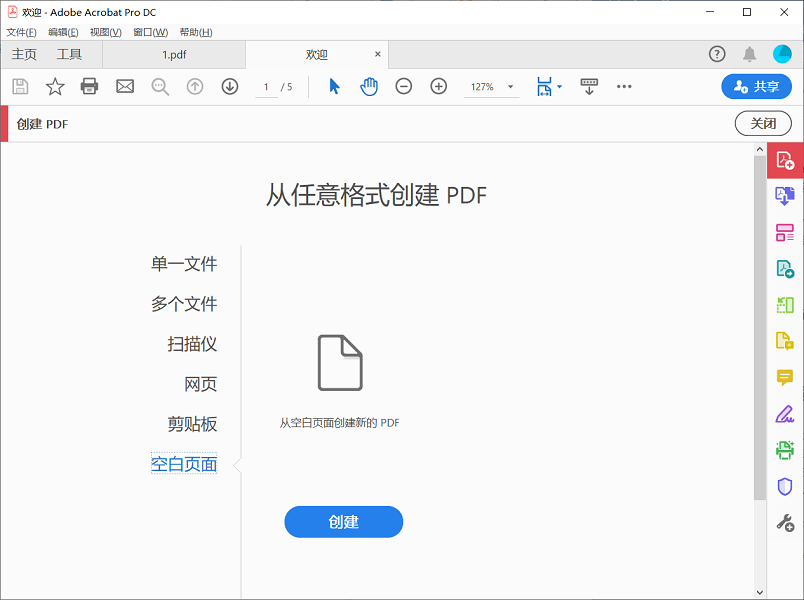Open the yellow page-with-note sidebar tool
Image resolution: width=804 pixels, height=600 pixels.
tap(785, 341)
